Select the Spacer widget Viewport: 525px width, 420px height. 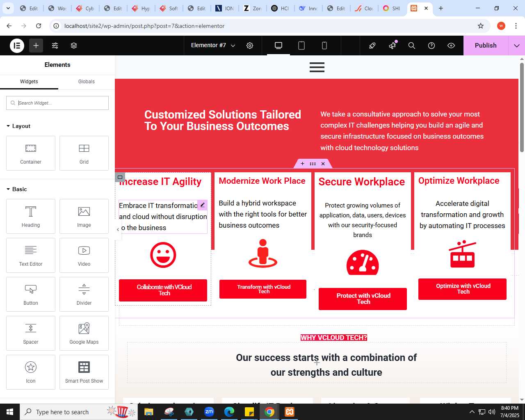31,333
